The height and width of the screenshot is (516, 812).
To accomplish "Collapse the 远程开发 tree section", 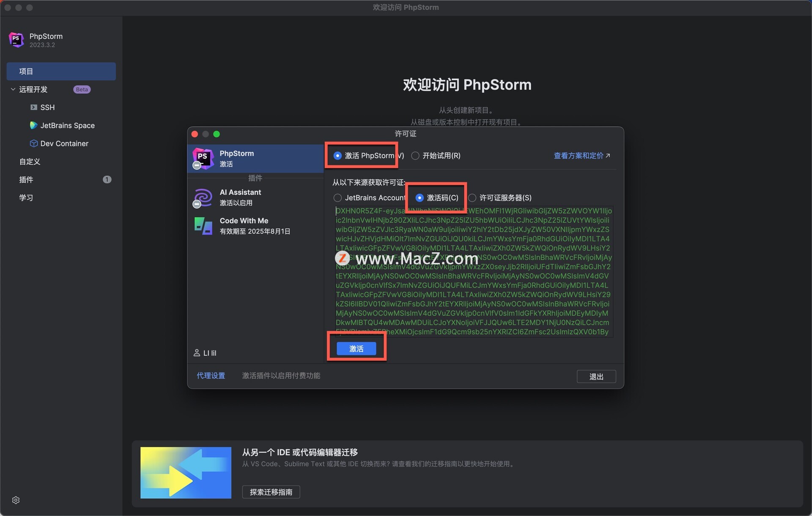I will pos(13,89).
